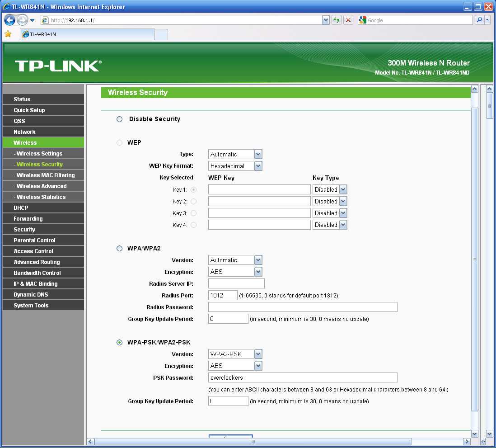Viewport: 496px width, 448px height.
Task: Click the Google search provider icon
Action: pyautogui.click(x=362, y=20)
